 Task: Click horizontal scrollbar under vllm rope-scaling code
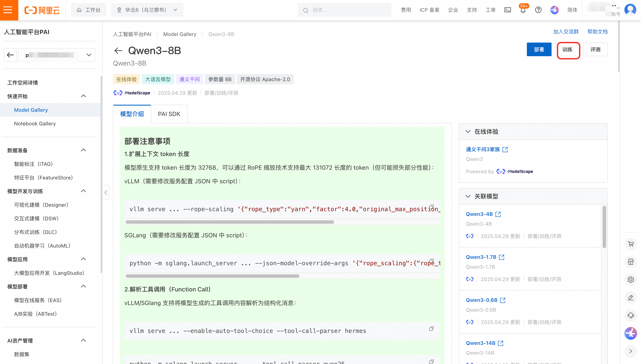click(x=230, y=222)
